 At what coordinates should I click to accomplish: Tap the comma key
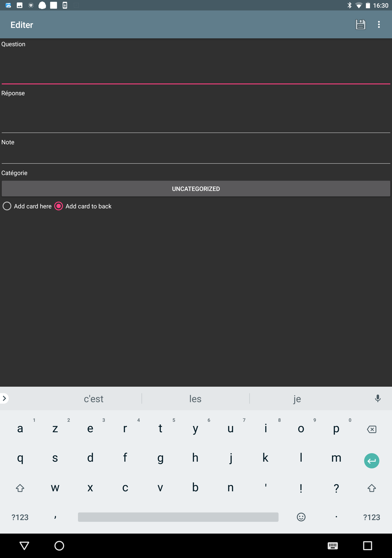[55, 517]
